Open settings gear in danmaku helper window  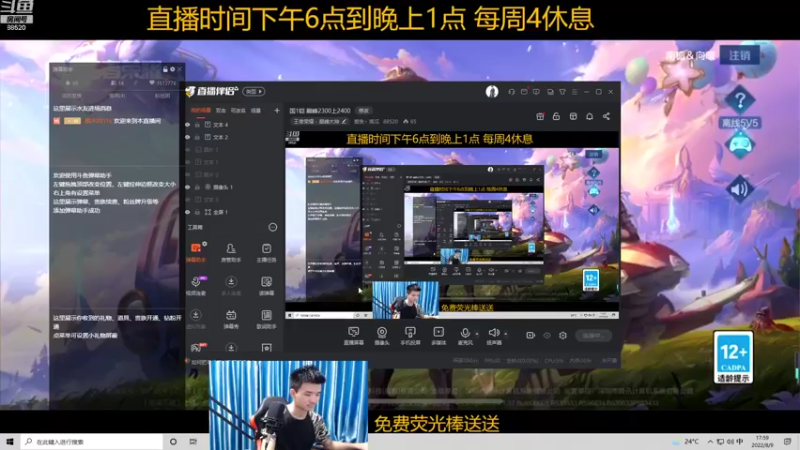[x=172, y=69]
